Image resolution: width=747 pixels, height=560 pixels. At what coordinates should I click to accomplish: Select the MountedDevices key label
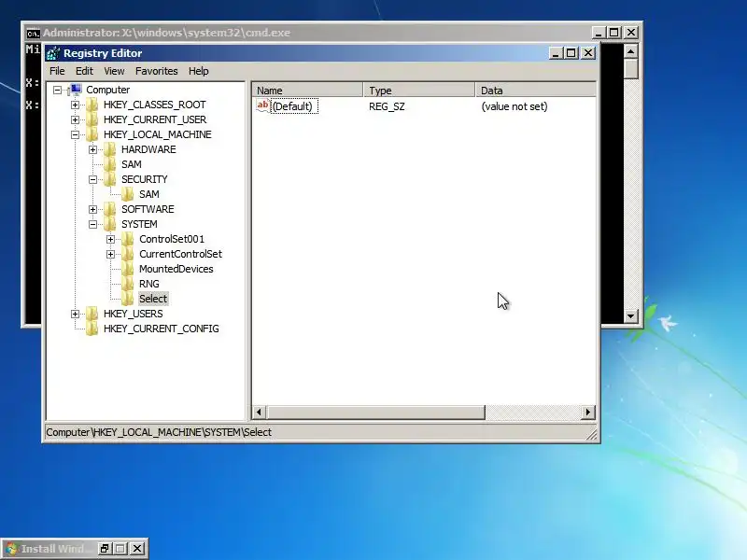coord(176,269)
